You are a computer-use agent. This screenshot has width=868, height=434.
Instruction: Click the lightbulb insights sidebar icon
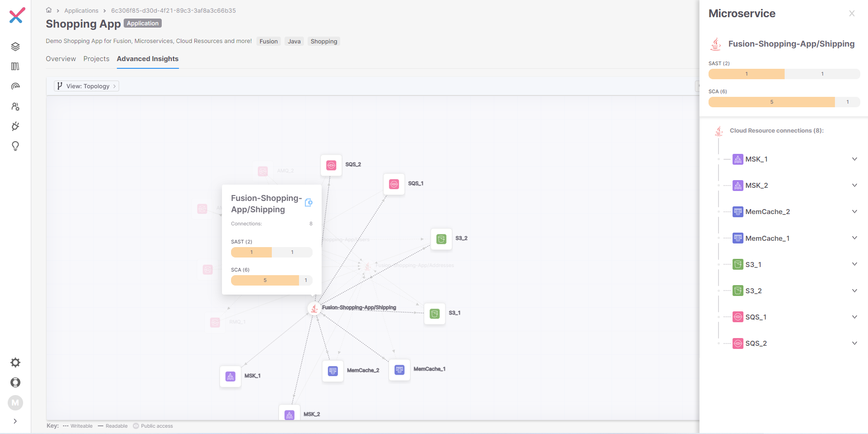pyautogui.click(x=15, y=146)
